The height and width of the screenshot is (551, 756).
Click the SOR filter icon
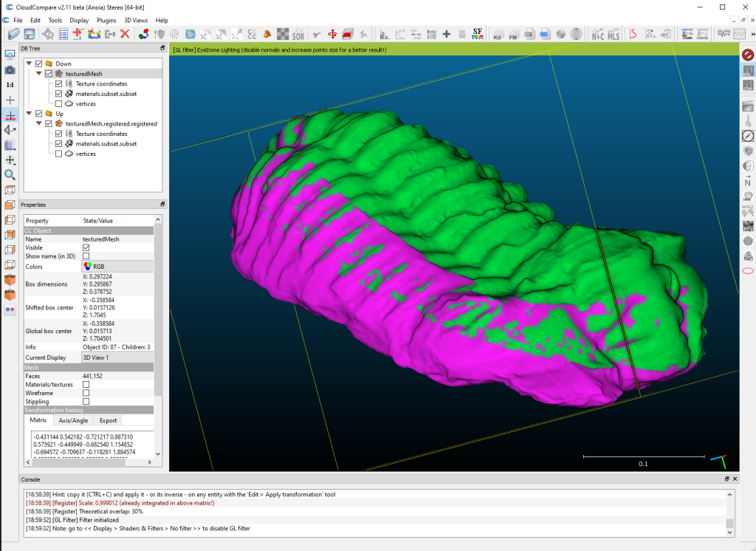[x=298, y=34]
